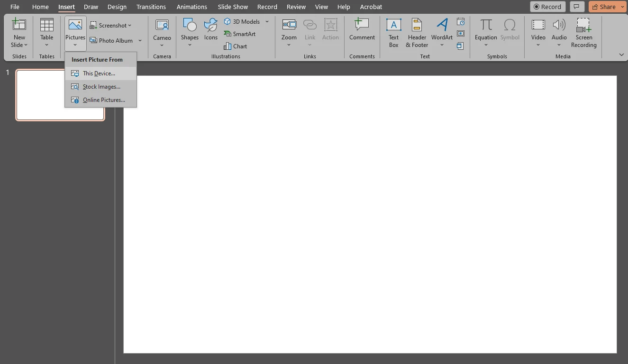The image size is (628, 364).
Task: Select Online Pictures option
Action: pos(103,100)
